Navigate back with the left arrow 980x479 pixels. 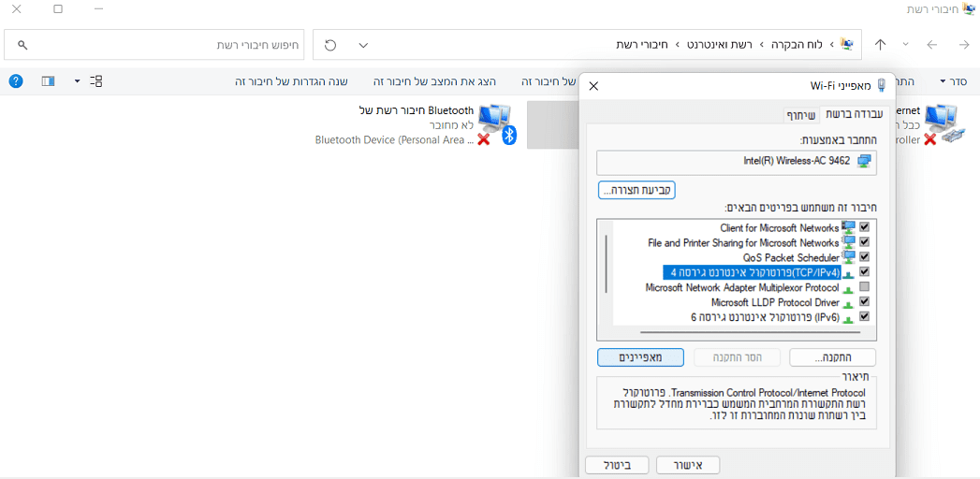932,45
